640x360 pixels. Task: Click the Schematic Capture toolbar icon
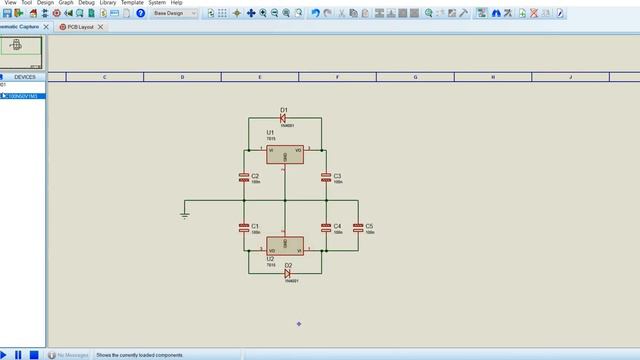pos(45,13)
